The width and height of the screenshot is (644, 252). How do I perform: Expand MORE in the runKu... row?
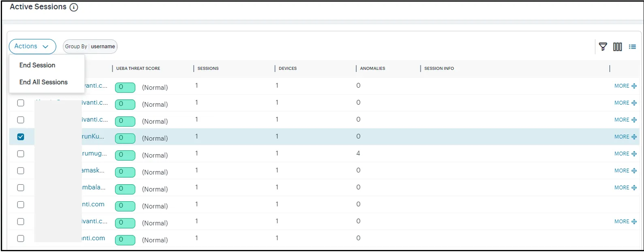point(625,137)
